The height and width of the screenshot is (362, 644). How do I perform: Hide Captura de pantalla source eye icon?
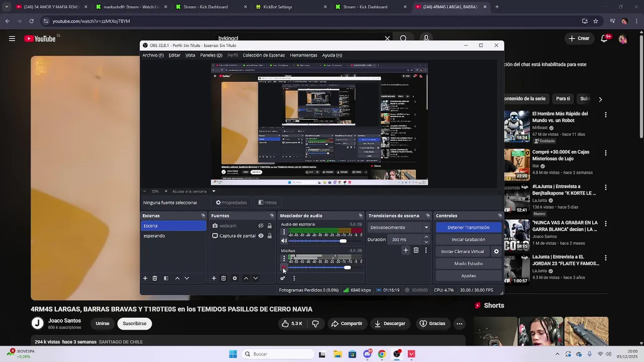261,236
